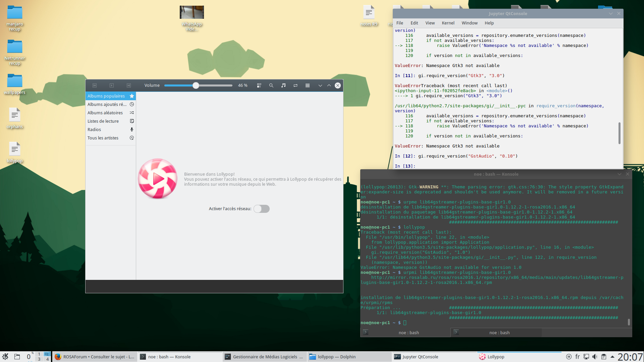Open Kernel menu in Jupyter QtConsole
Screen dimensions: 644x362
pyautogui.click(x=448, y=23)
